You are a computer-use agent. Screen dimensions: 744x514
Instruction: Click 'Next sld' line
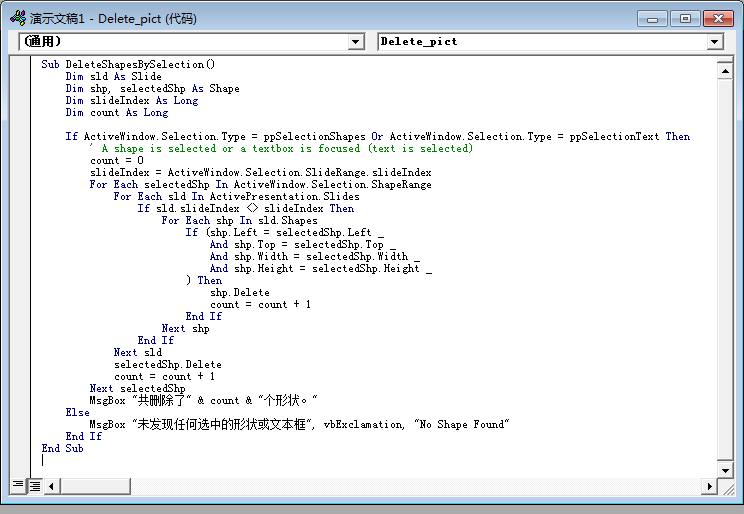pos(138,353)
